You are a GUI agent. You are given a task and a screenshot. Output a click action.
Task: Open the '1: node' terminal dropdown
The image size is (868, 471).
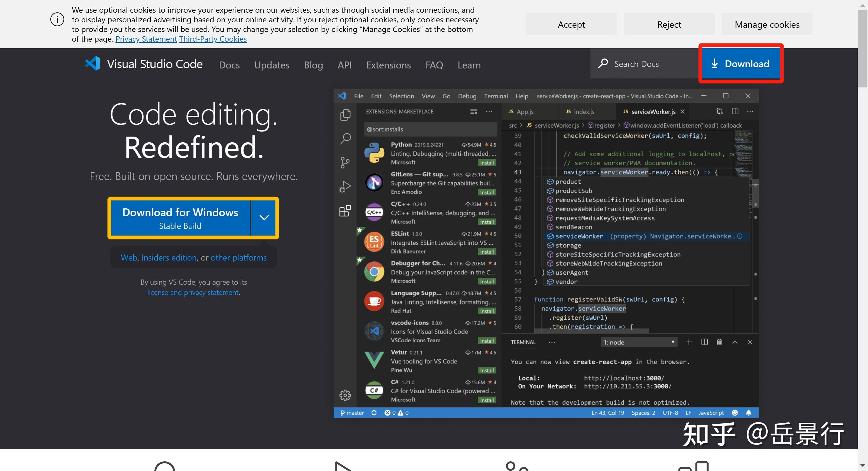coord(639,342)
